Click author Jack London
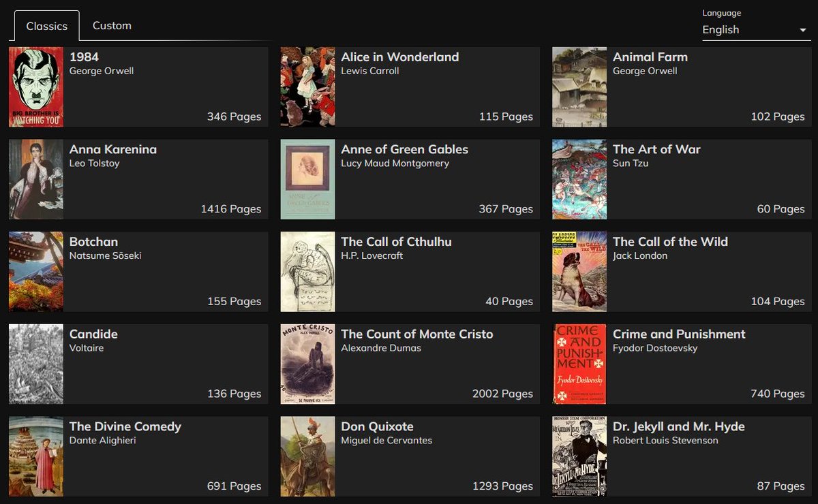 point(640,255)
